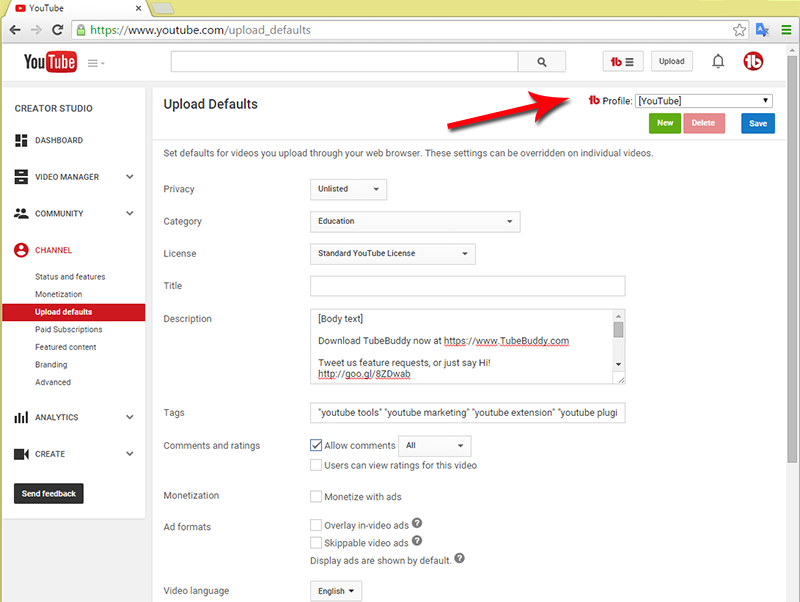The width and height of the screenshot is (800, 602).
Task: Enable Monetize with ads
Action: pos(316,496)
